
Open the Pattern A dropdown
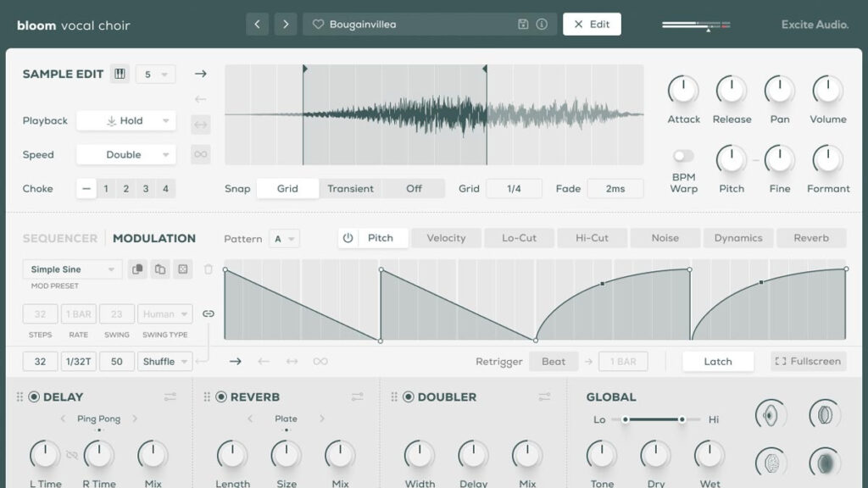[285, 239]
